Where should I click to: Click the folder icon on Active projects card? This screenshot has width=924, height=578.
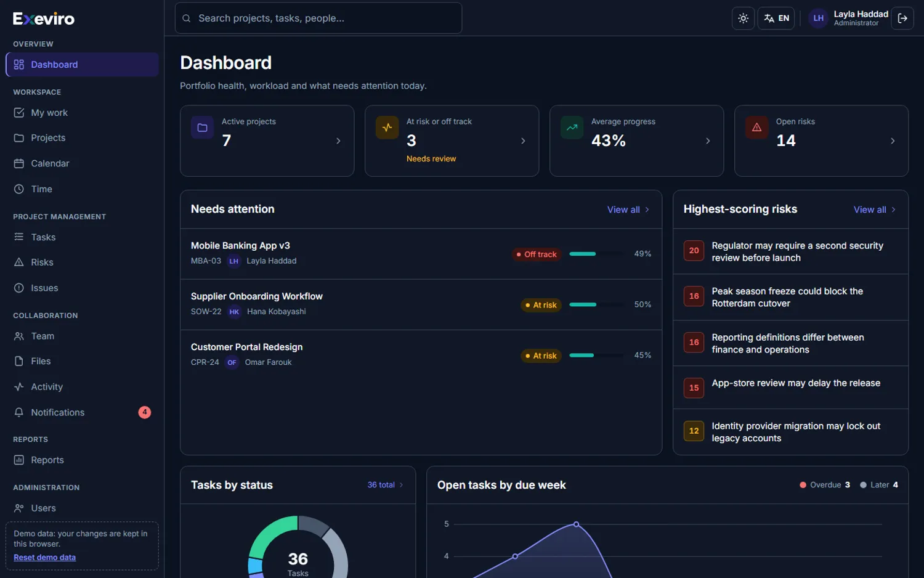point(202,128)
